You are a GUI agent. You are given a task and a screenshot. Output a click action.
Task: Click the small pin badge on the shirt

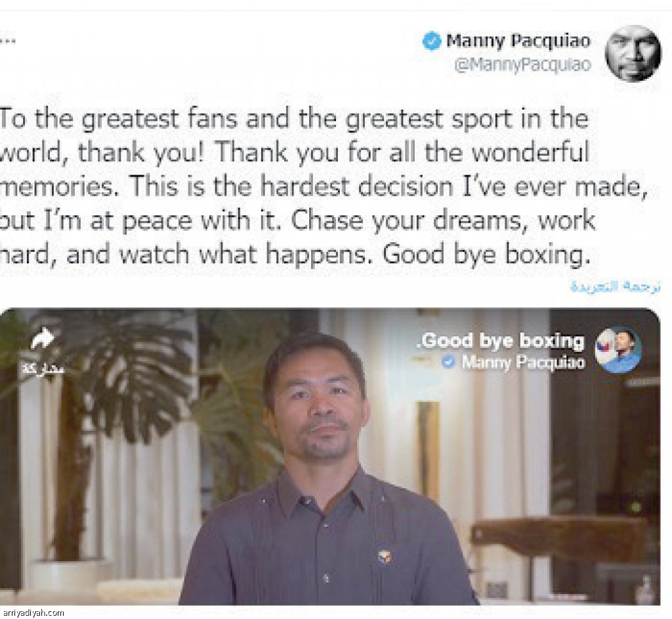(x=385, y=557)
